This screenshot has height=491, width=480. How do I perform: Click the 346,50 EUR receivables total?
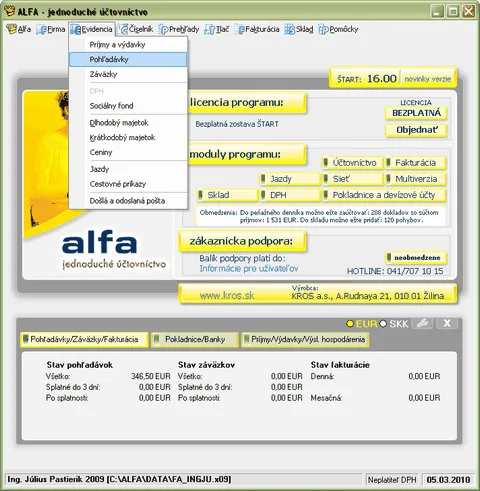(x=151, y=376)
